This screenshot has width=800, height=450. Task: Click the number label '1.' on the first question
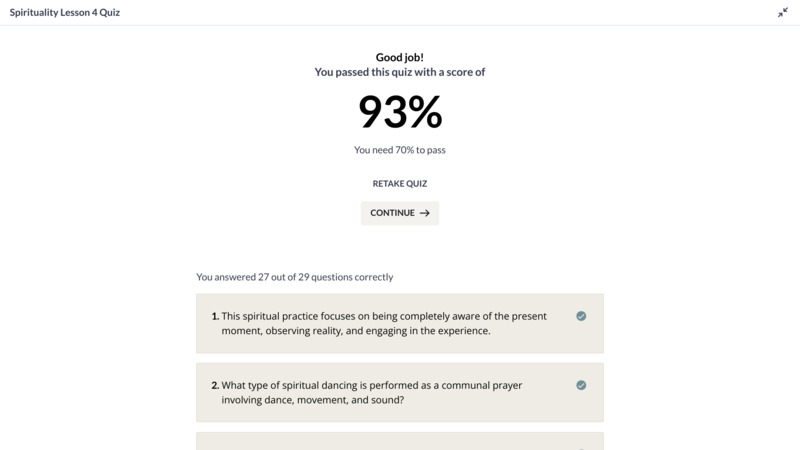click(x=215, y=316)
